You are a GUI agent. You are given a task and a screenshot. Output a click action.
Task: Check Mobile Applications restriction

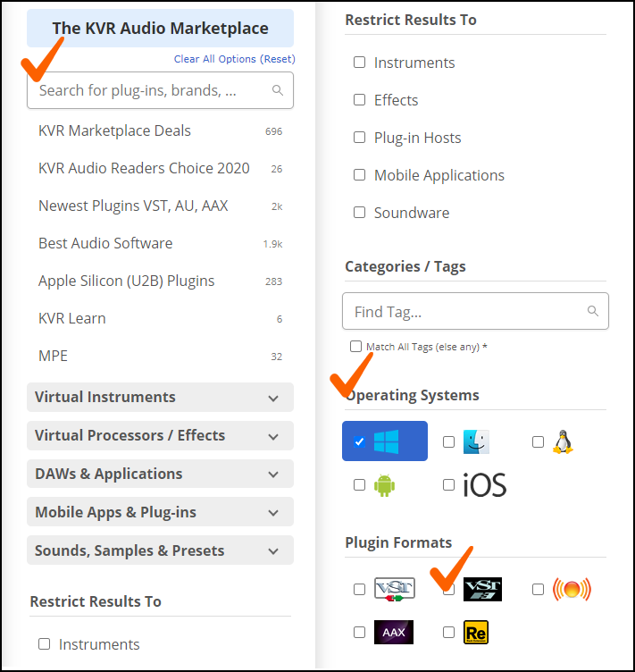point(359,175)
